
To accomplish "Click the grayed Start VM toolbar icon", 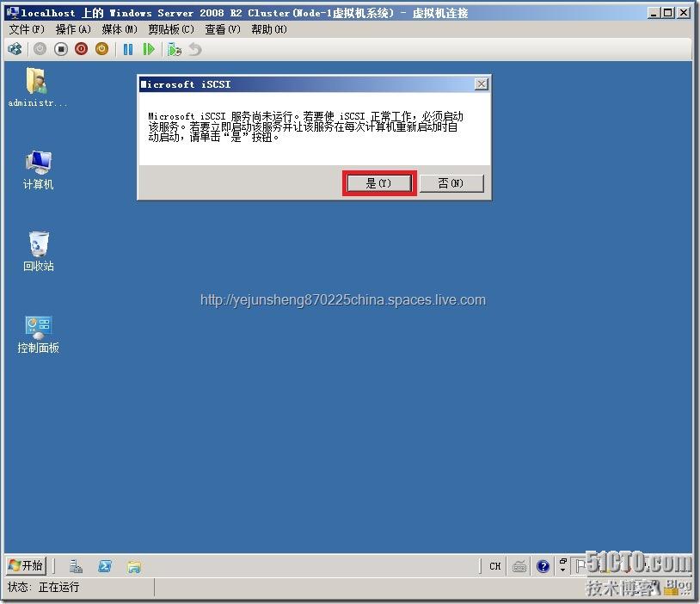I will coord(40,49).
